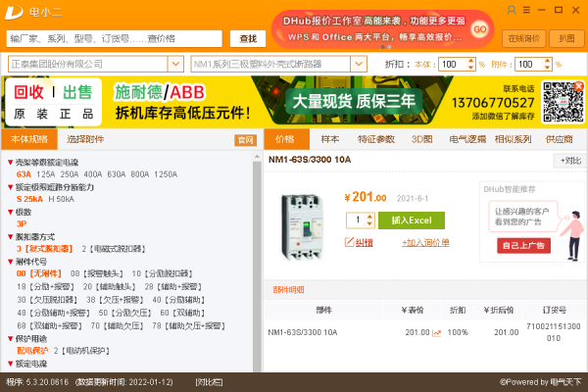This screenshot has width=588, height=392.
Task: Click +加入询价单 link
Action: tap(425, 243)
